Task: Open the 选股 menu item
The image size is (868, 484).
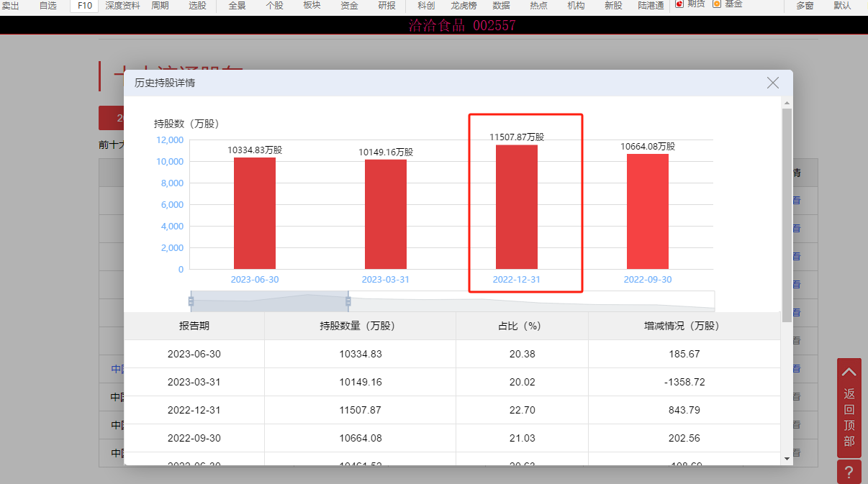Action: click(x=197, y=5)
